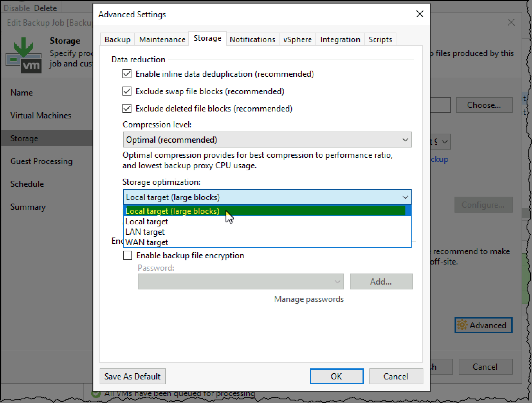Go to the Schedule wizard step
Image resolution: width=532 pixels, height=403 pixels.
tap(27, 184)
